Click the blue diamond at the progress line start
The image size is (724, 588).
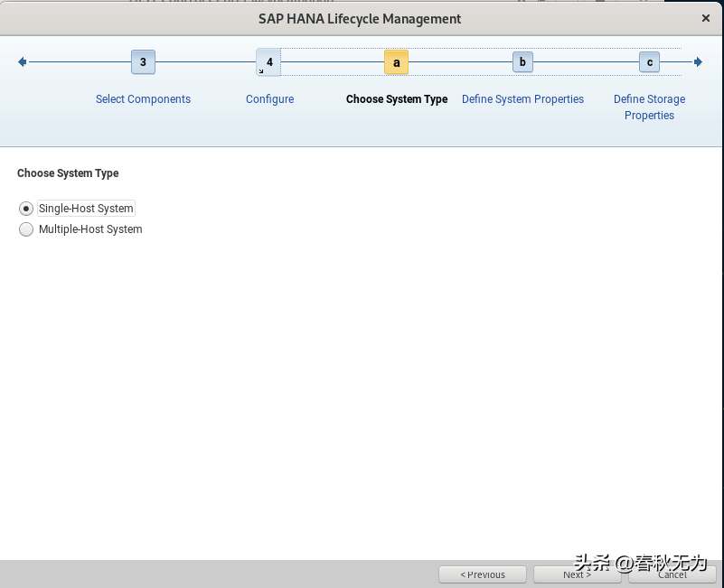pos(22,61)
